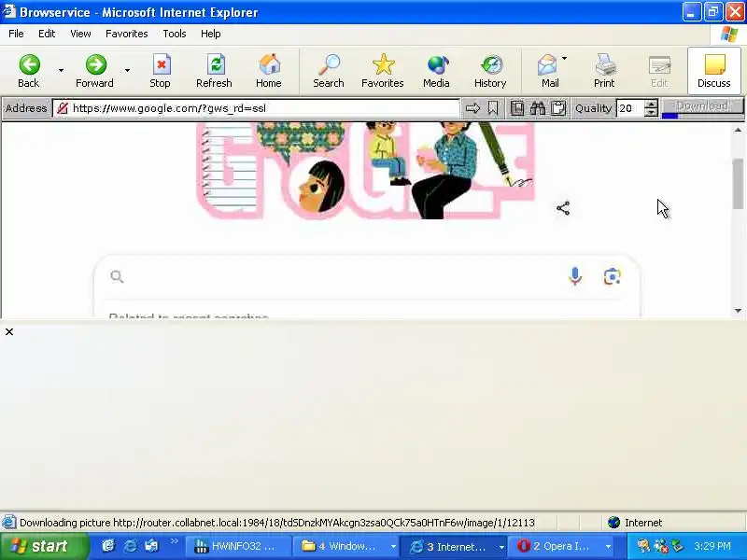Click the binoculars find icon

coord(538,108)
